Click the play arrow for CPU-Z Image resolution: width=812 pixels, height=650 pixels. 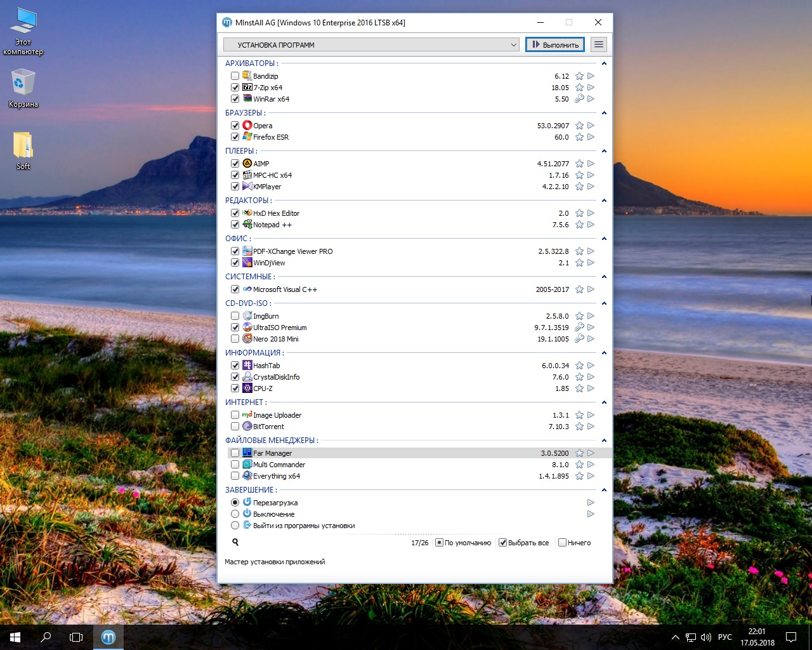pos(591,388)
